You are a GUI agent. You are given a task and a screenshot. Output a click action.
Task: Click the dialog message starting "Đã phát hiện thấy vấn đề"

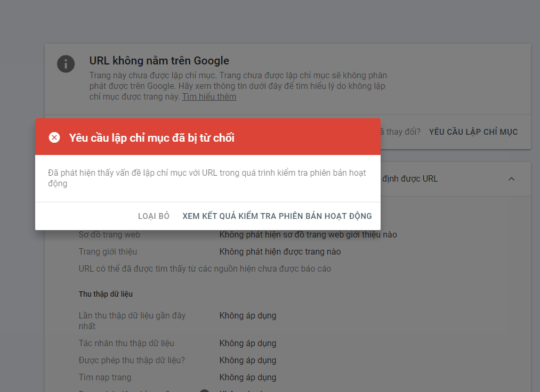pyautogui.click(x=207, y=178)
